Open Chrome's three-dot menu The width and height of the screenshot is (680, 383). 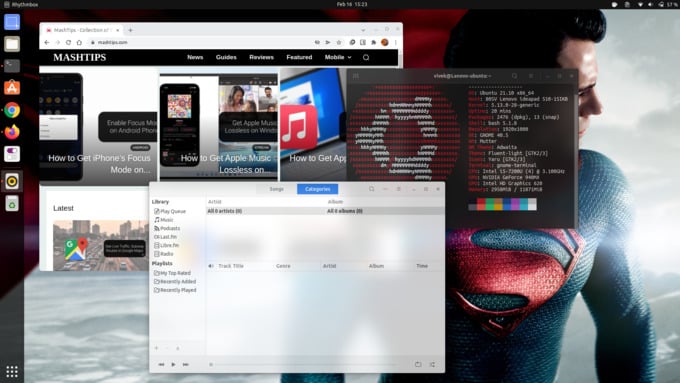pyautogui.click(x=396, y=43)
